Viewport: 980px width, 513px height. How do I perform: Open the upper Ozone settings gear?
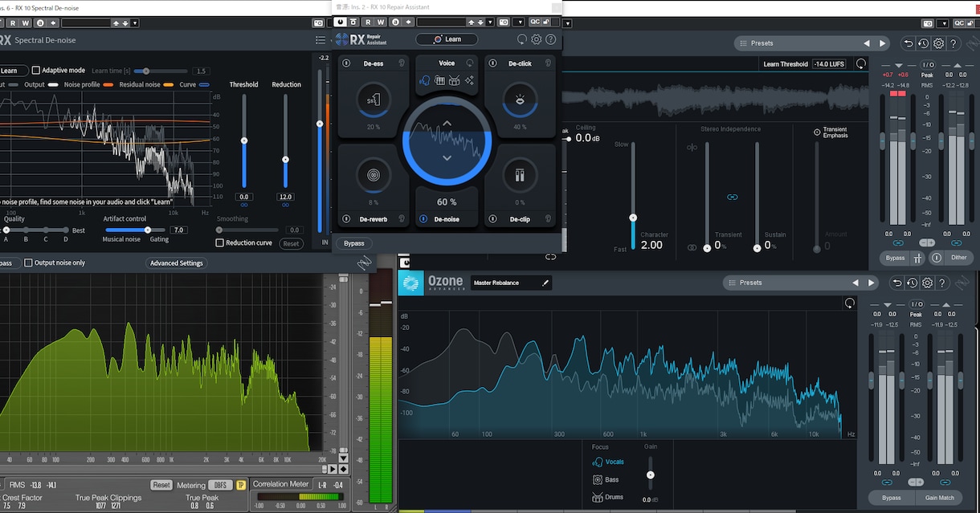(x=938, y=43)
